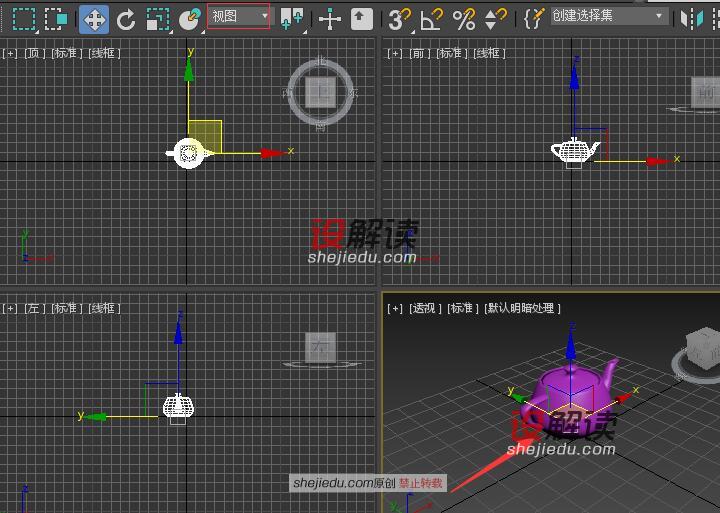Open [标准] menu in the 前 viewport
This screenshot has height=513, width=720.
pos(451,54)
